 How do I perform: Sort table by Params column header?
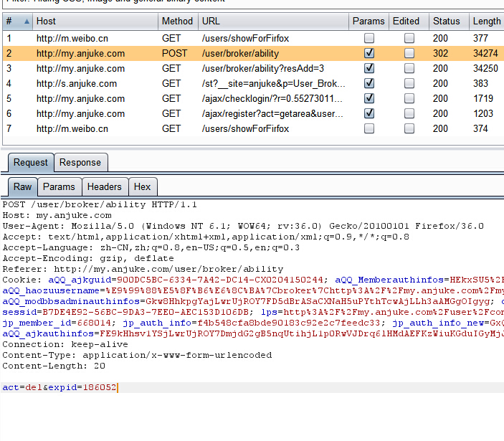pos(369,22)
